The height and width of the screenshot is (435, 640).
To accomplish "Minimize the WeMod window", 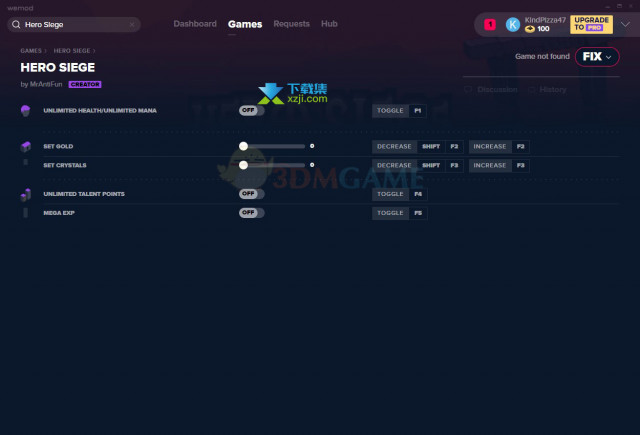I will coord(607,7).
